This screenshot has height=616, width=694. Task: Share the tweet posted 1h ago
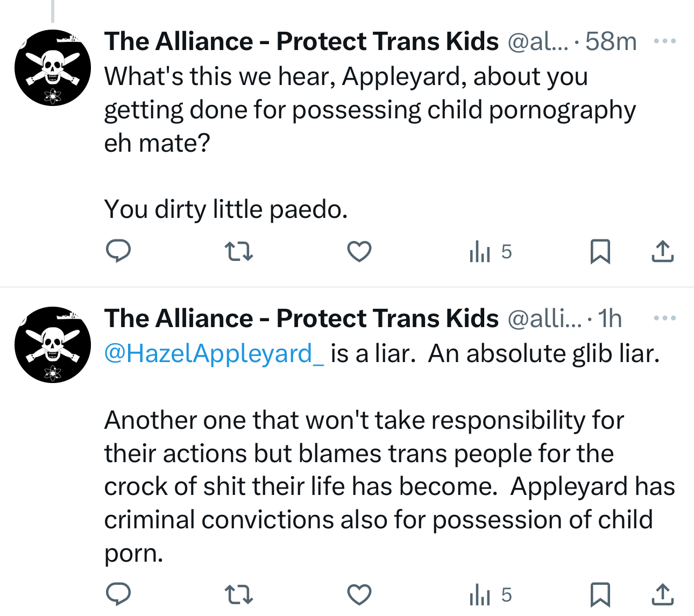pyautogui.click(x=662, y=594)
